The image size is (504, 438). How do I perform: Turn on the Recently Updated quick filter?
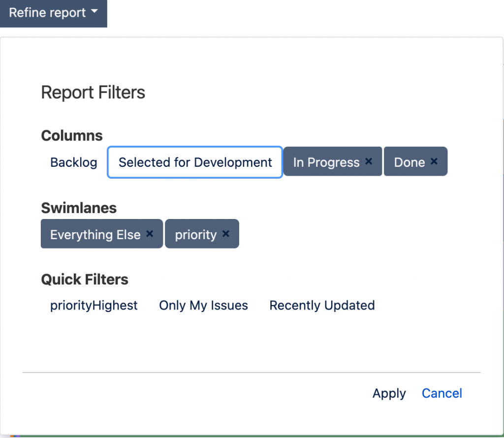[322, 306]
